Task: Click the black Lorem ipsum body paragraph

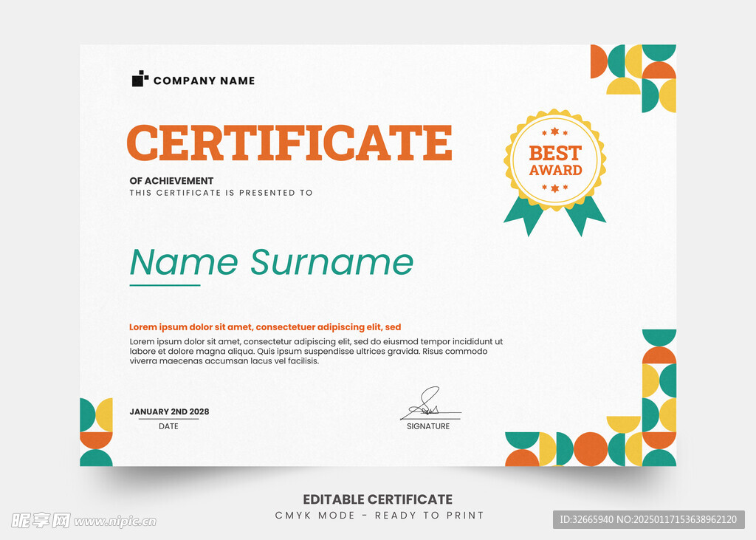Action: pyautogui.click(x=316, y=352)
